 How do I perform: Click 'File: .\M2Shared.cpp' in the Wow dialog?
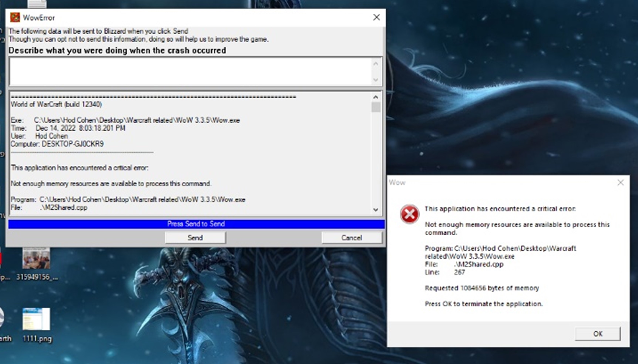click(x=464, y=264)
